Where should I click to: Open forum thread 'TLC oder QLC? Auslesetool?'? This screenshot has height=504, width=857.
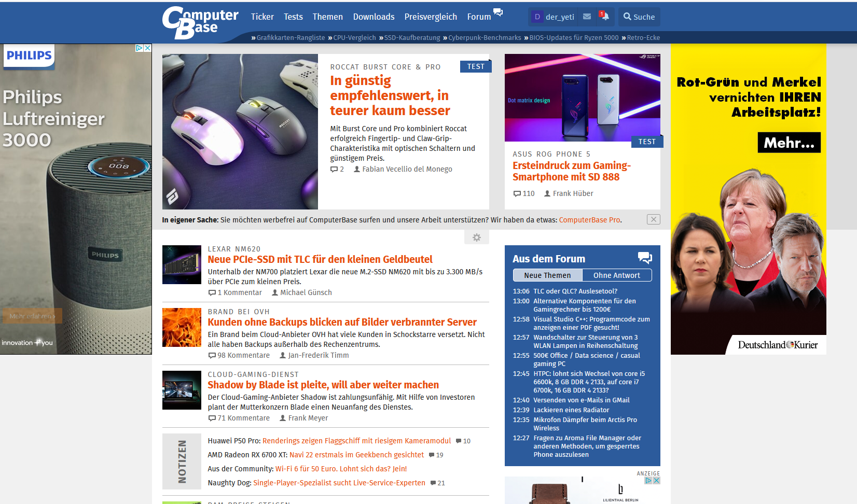(x=575, y=291)
